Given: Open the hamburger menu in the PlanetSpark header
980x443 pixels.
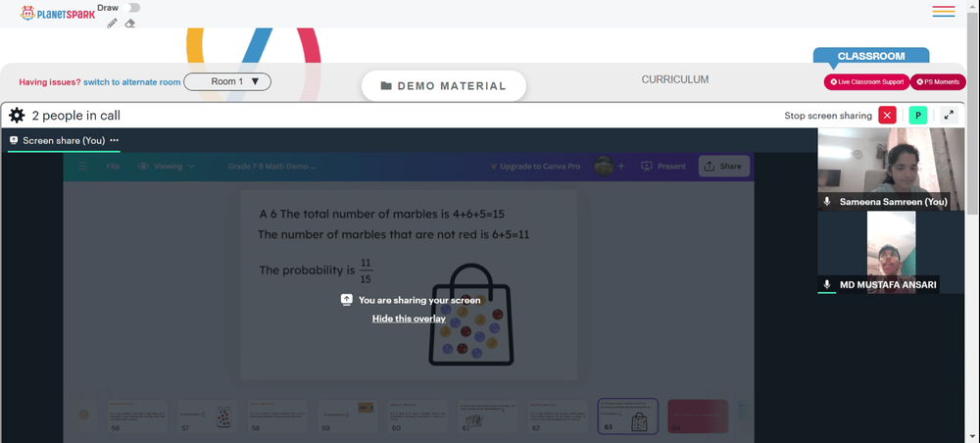Looking at the screenshot, I should pos(943,11).
